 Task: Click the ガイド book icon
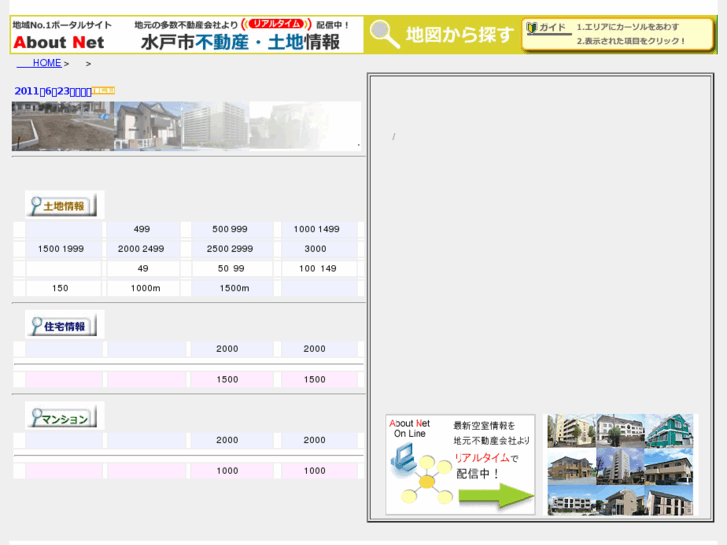coord(532,28)
